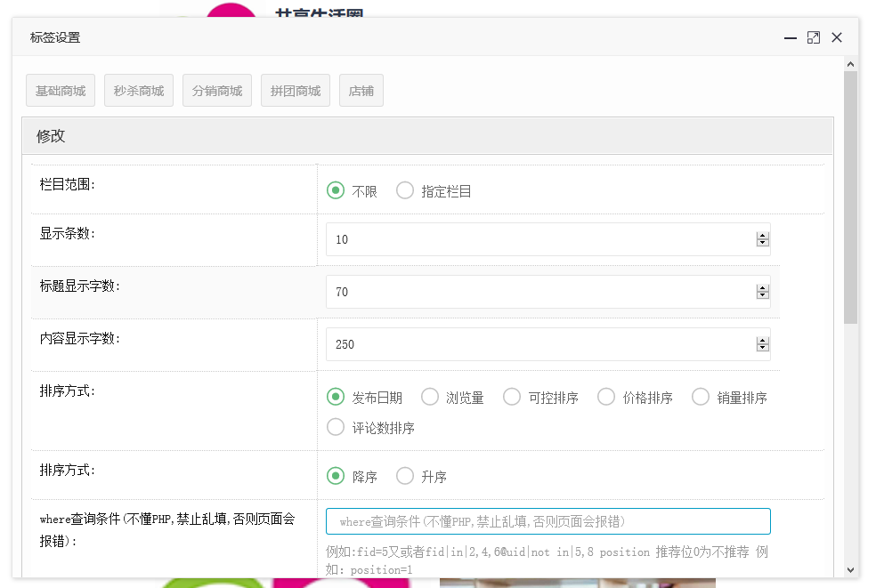Image resolution: width=876 pixels, height=588 pixels.
Task: Click the 店铺 tab button
Action: (361, 91)
